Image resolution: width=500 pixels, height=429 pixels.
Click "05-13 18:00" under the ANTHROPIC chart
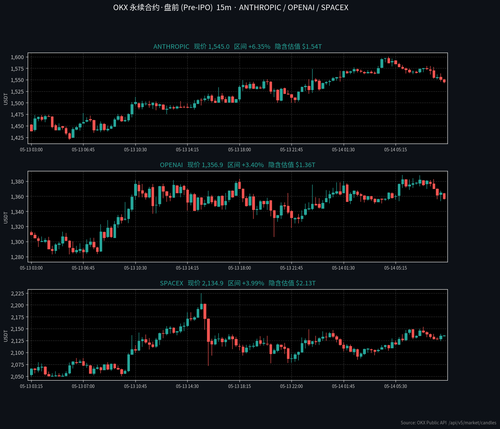point(239,150)
